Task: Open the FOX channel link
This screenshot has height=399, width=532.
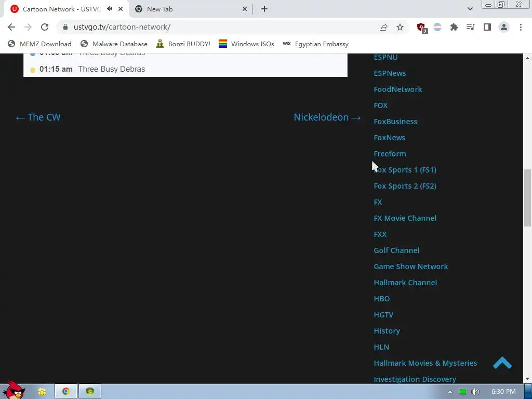Action: point(380,105)
